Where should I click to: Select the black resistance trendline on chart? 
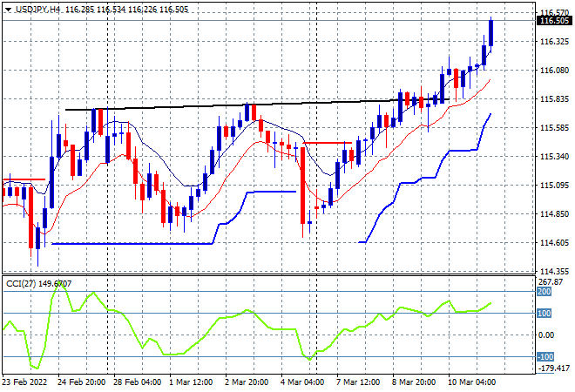tap(257, 105)
